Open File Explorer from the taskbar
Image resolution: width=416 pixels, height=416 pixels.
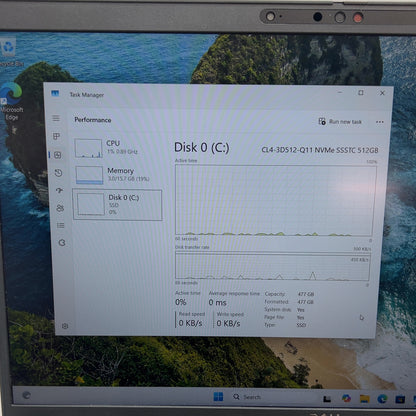[364, 399]
